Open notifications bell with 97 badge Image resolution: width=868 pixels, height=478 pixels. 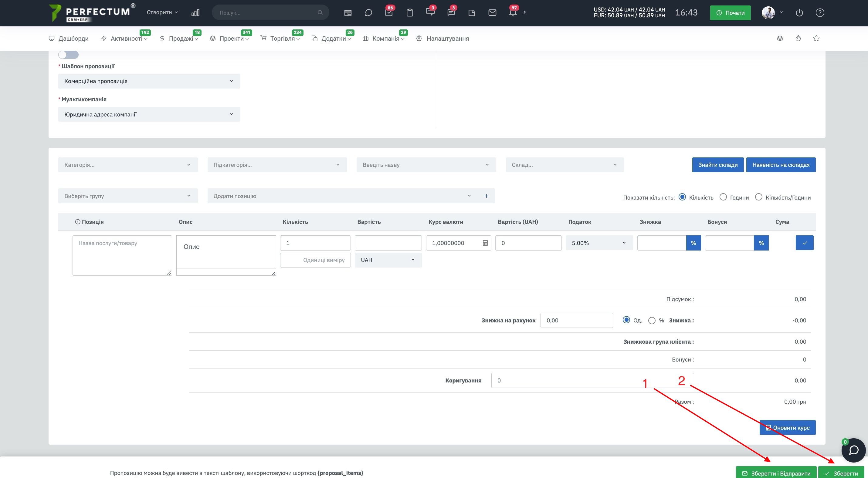(x=513, y=13)
